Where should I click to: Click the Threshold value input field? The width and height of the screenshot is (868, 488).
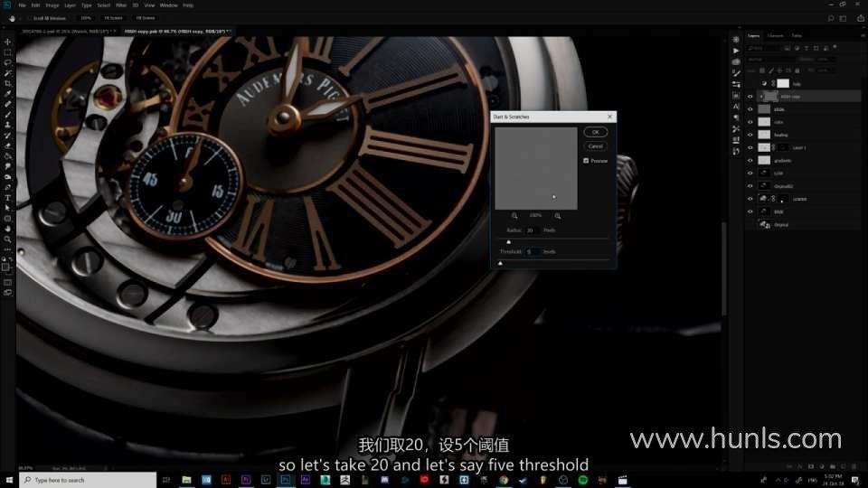[x=533, y=252]
